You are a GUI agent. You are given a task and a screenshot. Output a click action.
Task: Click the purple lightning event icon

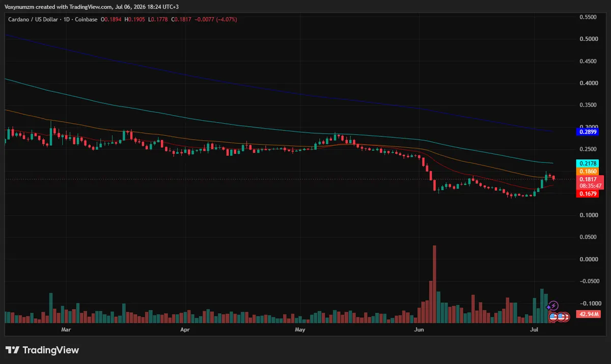click(x=554, y=305)
